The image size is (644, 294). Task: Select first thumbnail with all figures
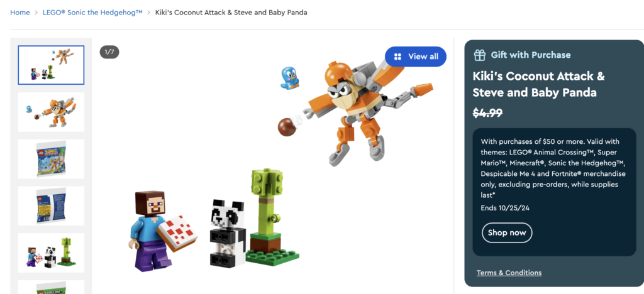coord(51,65)
